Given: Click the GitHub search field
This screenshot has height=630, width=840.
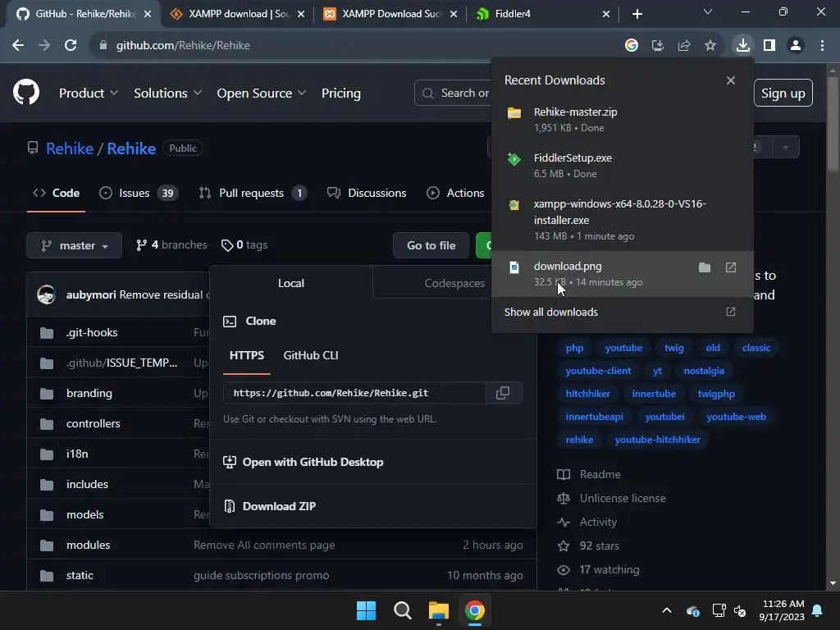Looking at the screenshot, I should [x=453, y=94].
